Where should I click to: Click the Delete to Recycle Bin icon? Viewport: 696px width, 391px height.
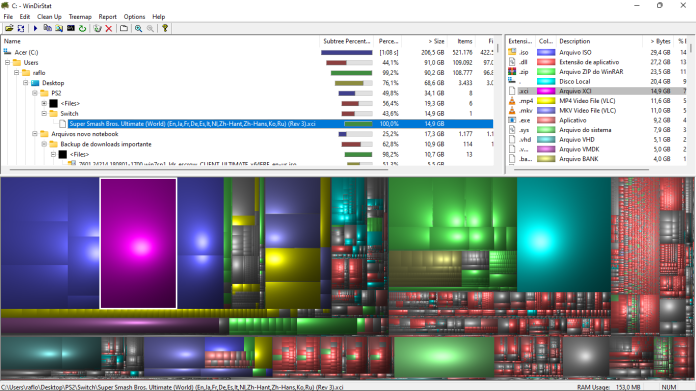tap(97, 28)
